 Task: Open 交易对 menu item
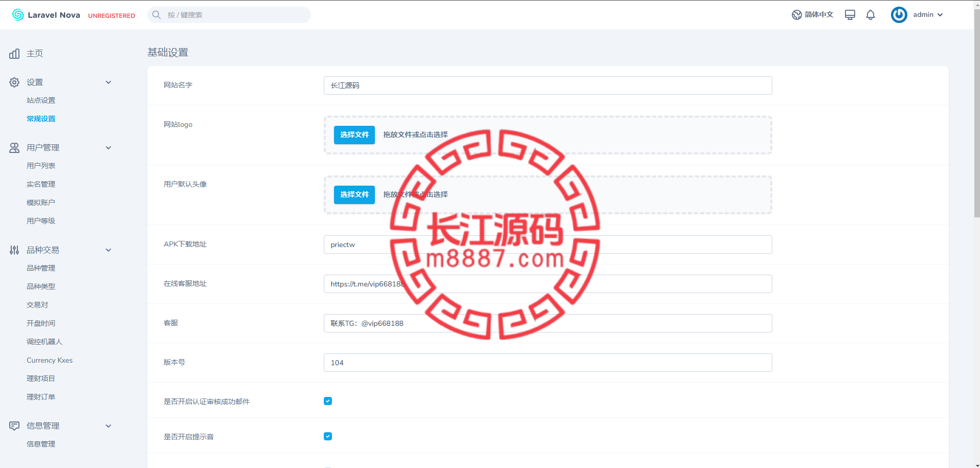(37, 305)
